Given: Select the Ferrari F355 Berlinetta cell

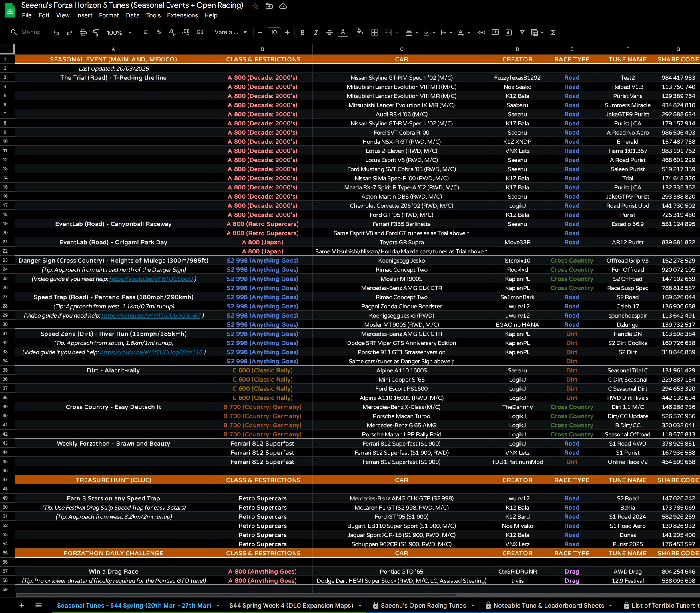Looking at the screenshot, I should click(401, 224).
